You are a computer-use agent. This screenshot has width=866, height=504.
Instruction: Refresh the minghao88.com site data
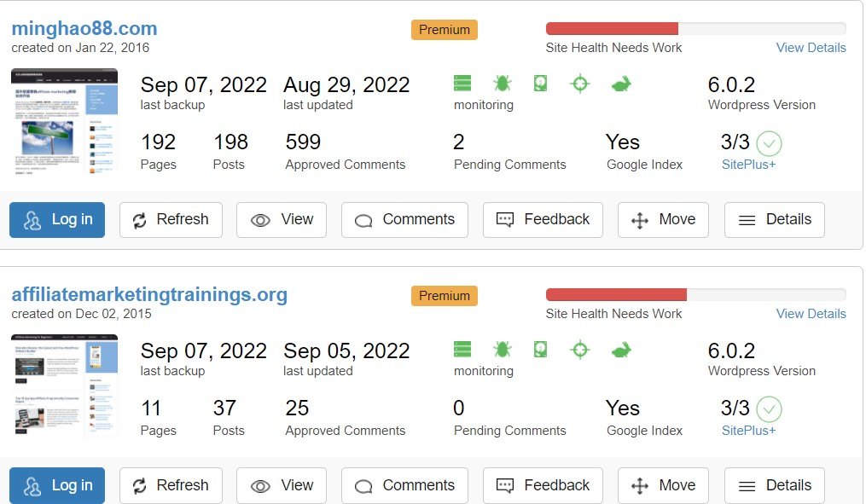point(171,220)
